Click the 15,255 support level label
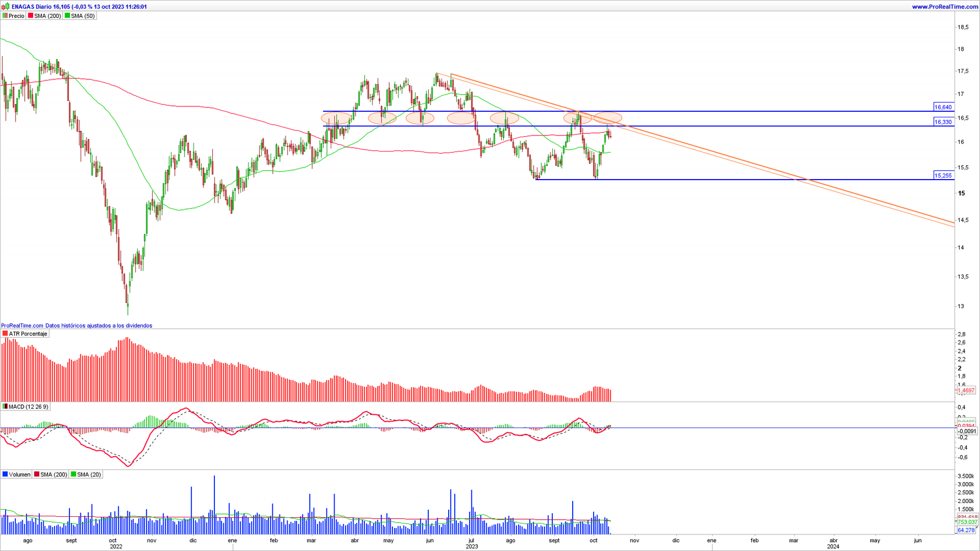This screenshot has width=980, height=551. (x=943, y=176)
